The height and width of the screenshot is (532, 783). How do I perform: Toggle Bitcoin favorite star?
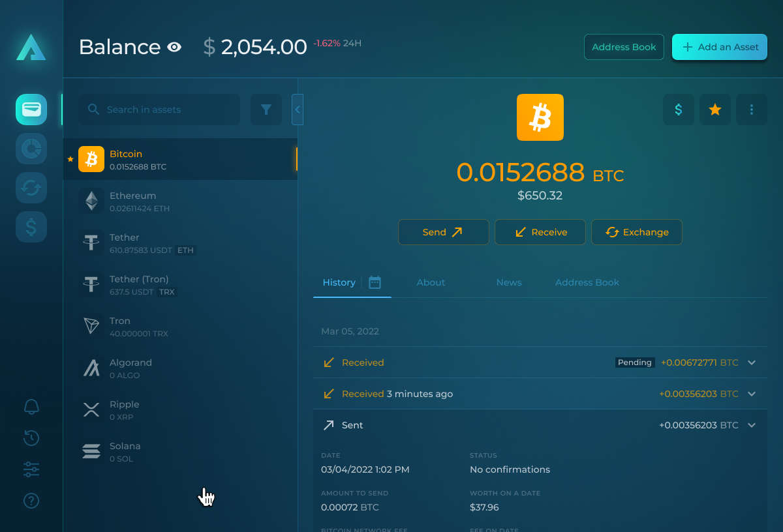point(715,110)
